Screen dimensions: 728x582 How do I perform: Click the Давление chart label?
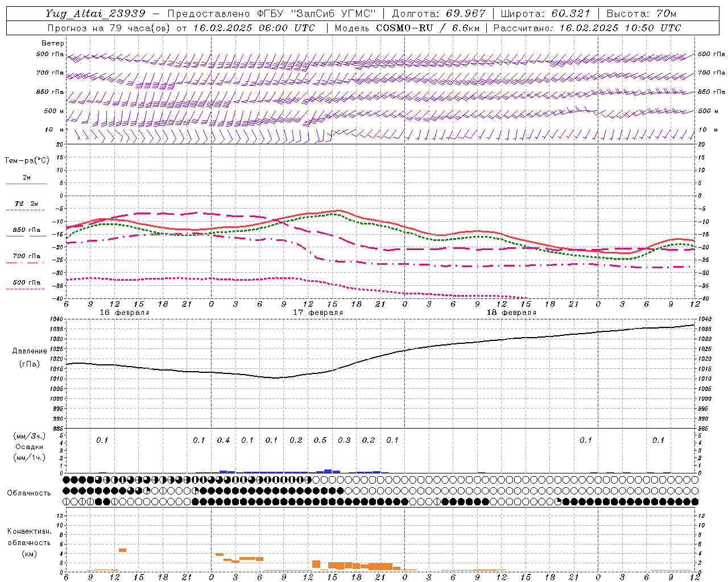pos(30,351)
